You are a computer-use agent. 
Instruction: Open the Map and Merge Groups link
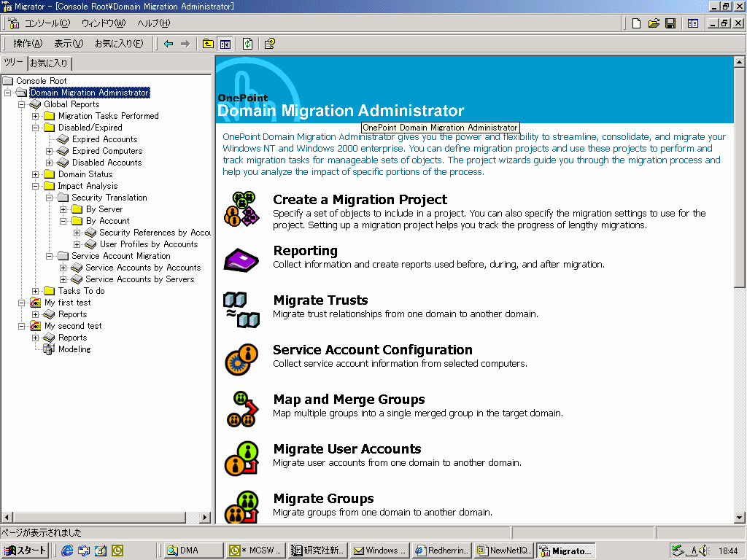point(349,399)
